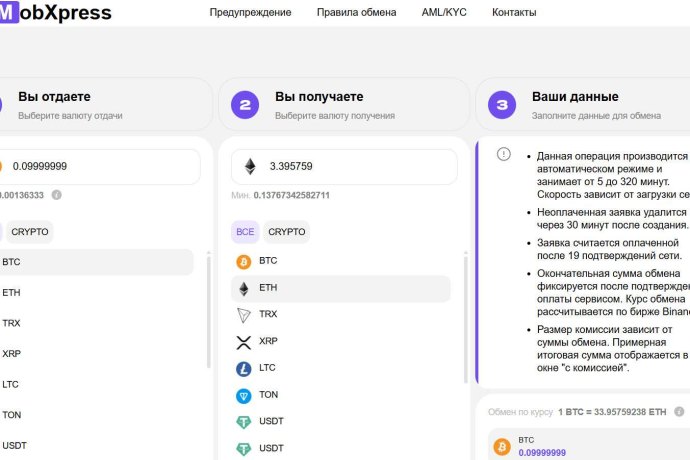Viewport: 690px width, 460px height.
Task: Select XRP in the give currency list
Action: point(96,353)
